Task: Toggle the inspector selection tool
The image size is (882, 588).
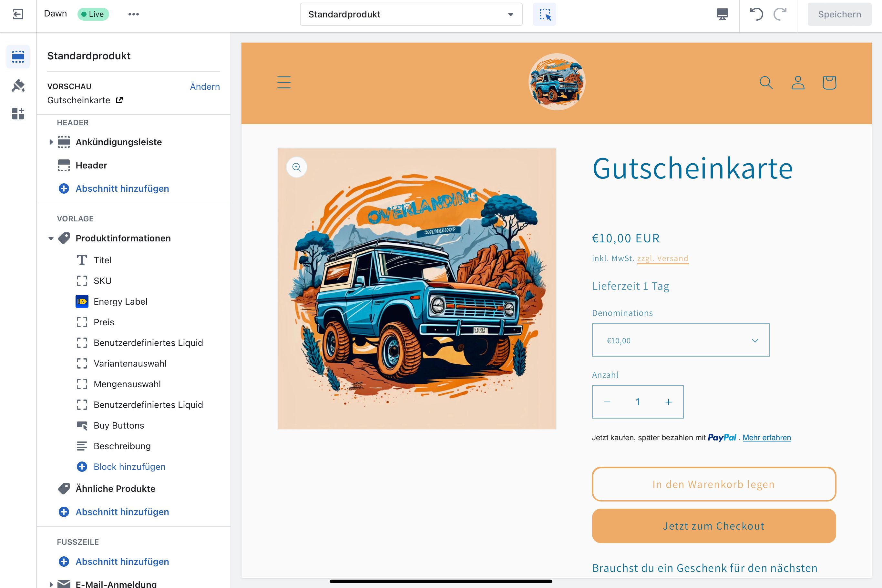Action: (x=544, y=14)
